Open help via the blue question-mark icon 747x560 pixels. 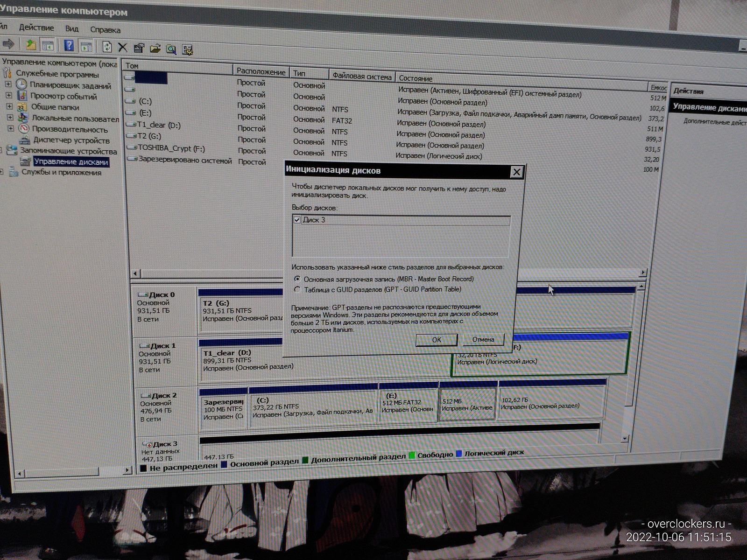(69, 46)
